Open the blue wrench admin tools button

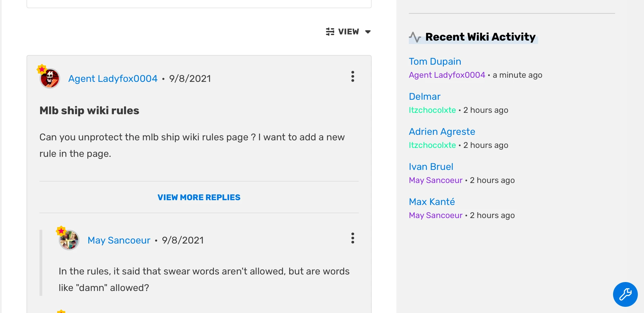(x=625, y=294)
